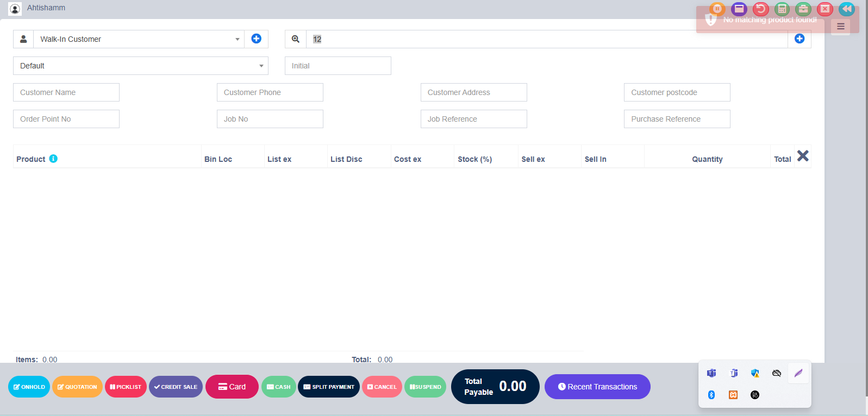Viewport: 868px width, 416px height.
Task: Click the green briefcase icon
Action: [x=803, y=9]
